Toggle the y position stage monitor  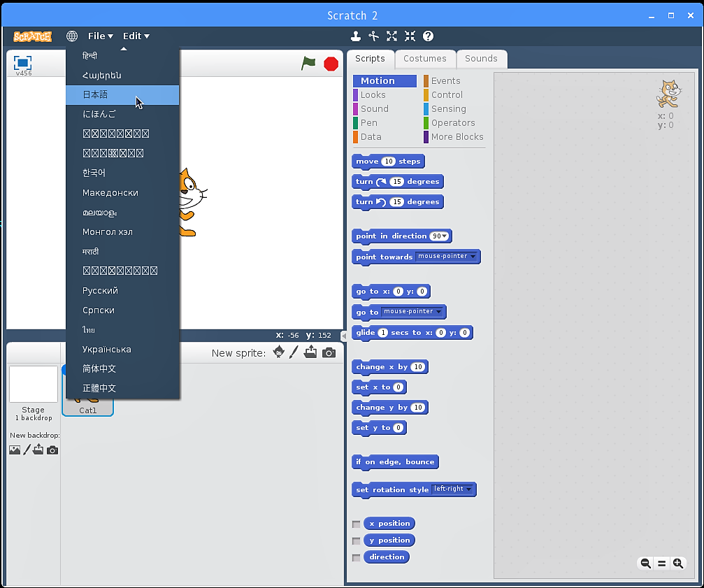356,541
